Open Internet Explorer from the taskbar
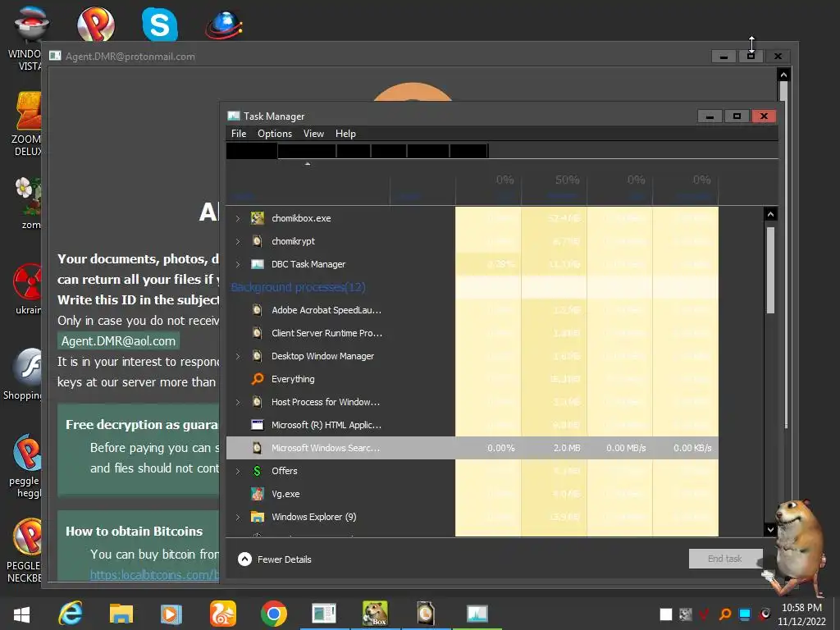This screenshot has height=630, width=840. (71, 614)
